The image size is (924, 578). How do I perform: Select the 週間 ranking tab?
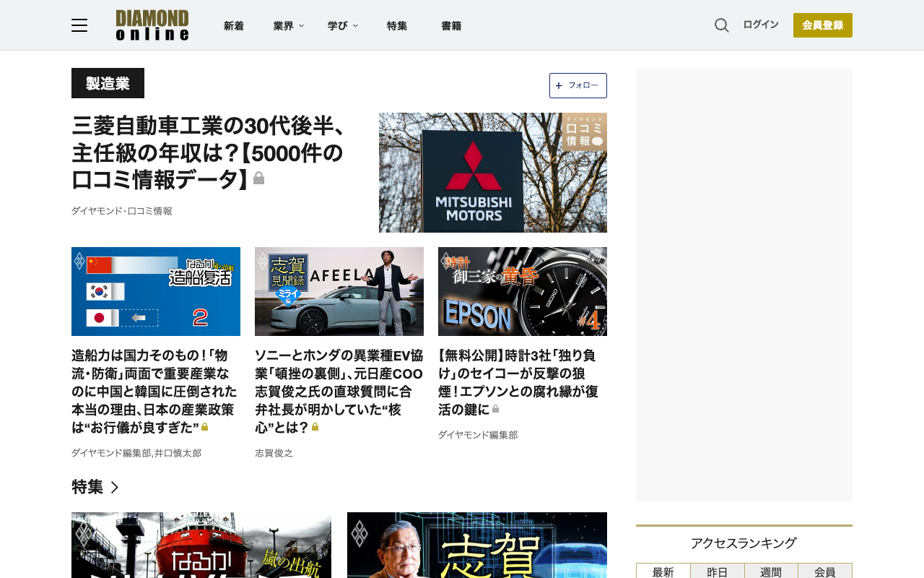tap(771, 571)
